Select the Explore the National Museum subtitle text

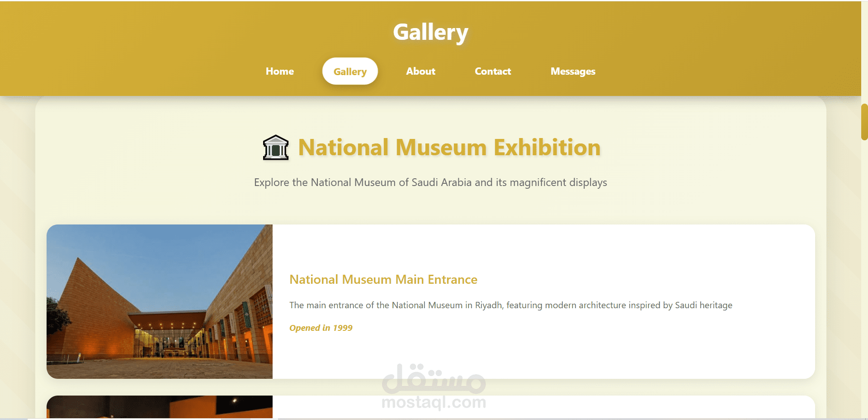[x=430, y=182]
